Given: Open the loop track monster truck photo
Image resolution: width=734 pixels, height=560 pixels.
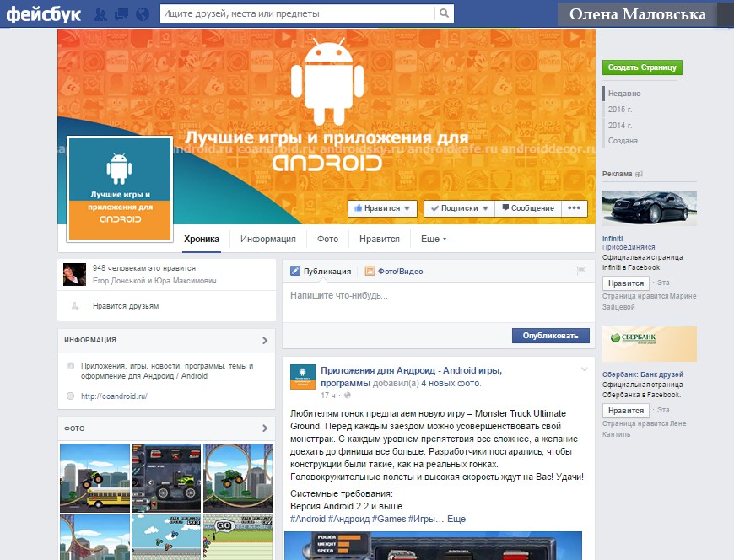Looking at the screenshot, I should [238, 478].
